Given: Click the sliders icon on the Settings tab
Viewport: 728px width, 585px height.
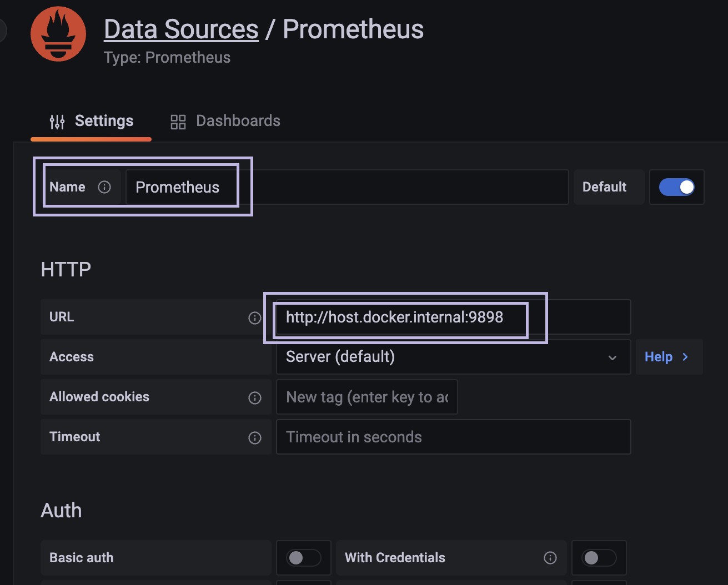Looking at the screenshot, I should tap(57, 122).
